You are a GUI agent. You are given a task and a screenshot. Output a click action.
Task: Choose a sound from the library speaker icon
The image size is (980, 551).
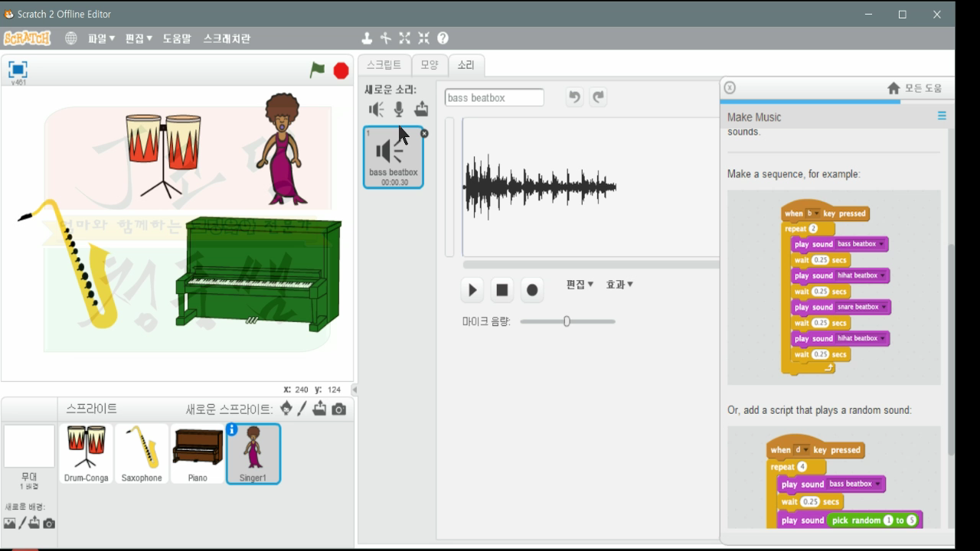(x=376, y=109)
